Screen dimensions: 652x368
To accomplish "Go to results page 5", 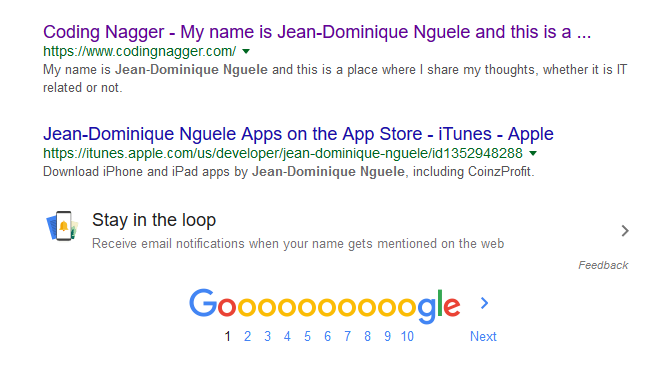I will click(307, 336).
